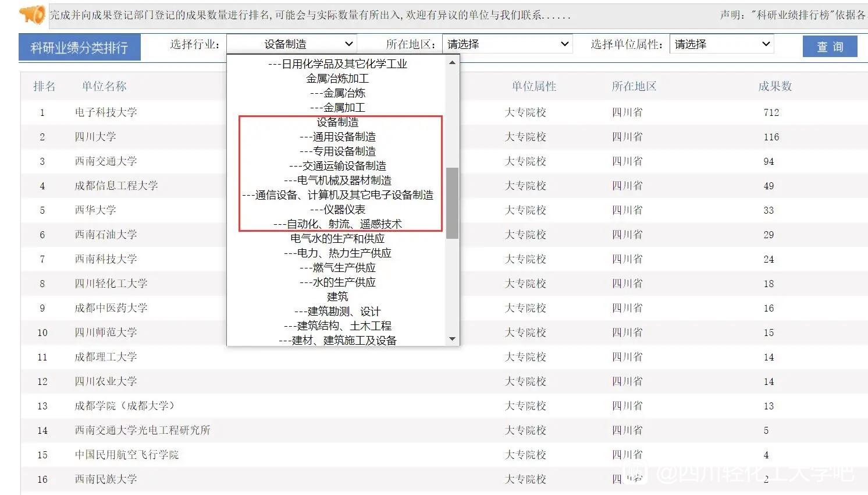This screenshot has height=495, width=868.
Task: Choose ---仪器仪表 option
Action: pos(337,210)
